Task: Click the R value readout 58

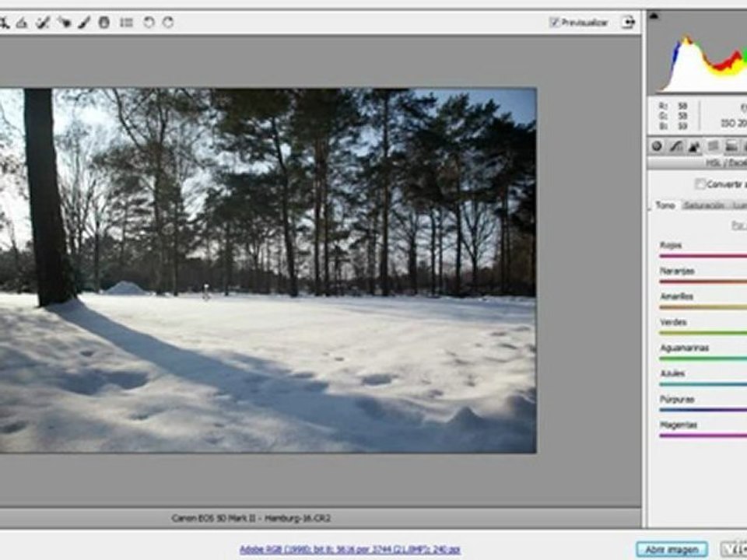Action: [682, 107]
